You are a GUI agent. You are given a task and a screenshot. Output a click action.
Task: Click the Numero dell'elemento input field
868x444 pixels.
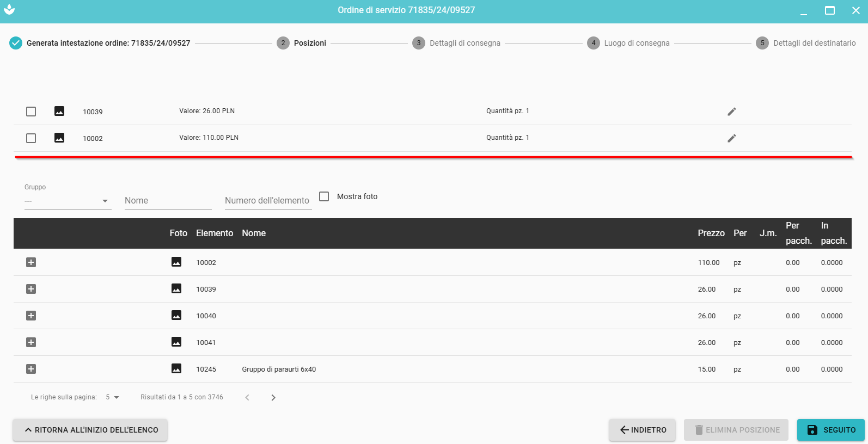click(x=268, y=201)
